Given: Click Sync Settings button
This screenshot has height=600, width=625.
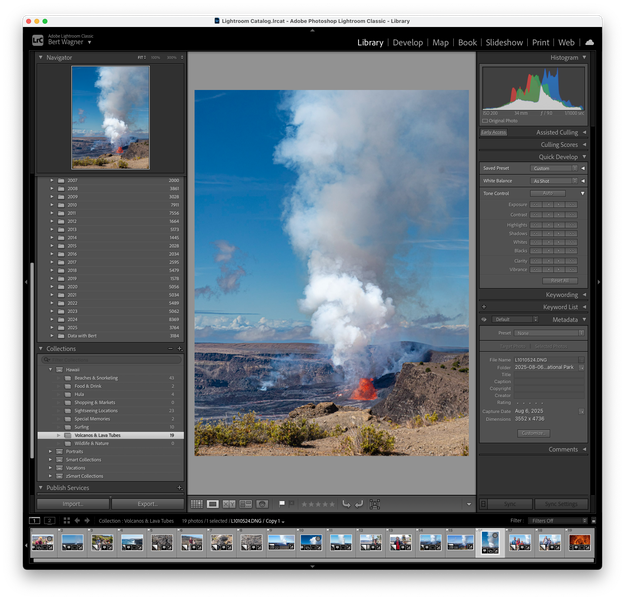Looking at the screenshot, I should coord(561,504).
